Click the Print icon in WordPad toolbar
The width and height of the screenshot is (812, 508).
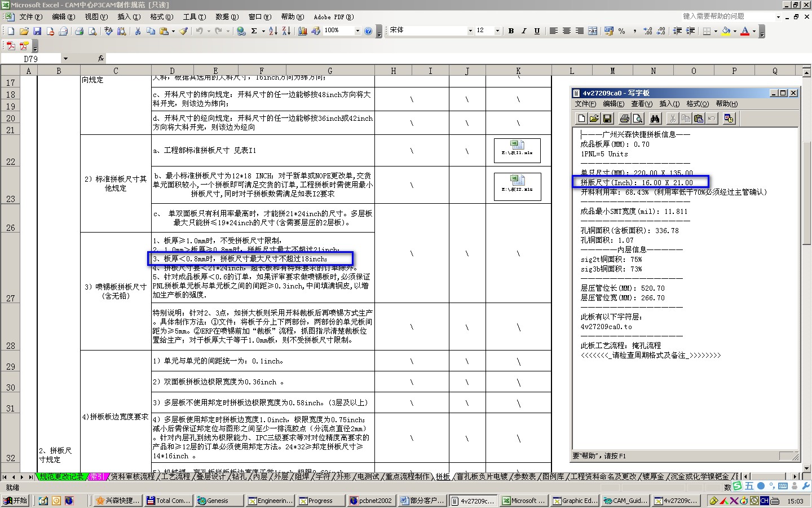(x=624, y=119)
